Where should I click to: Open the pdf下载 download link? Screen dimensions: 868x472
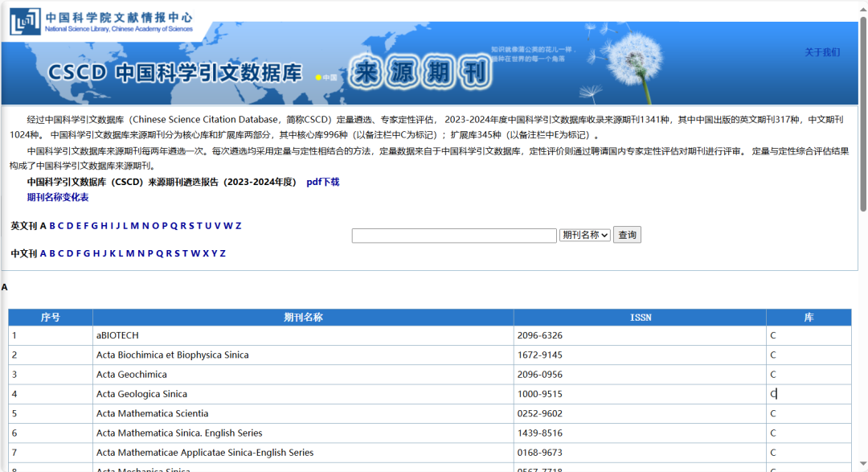[x=322, y=182]
